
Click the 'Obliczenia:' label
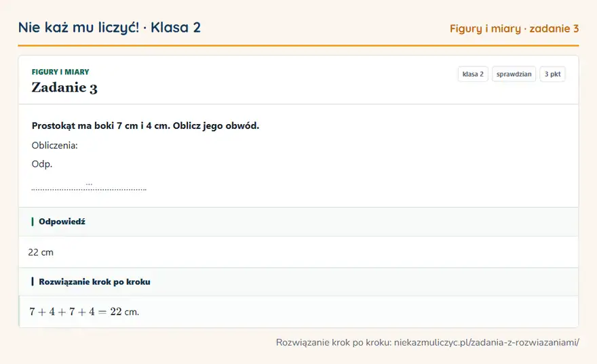pos(54,145)
